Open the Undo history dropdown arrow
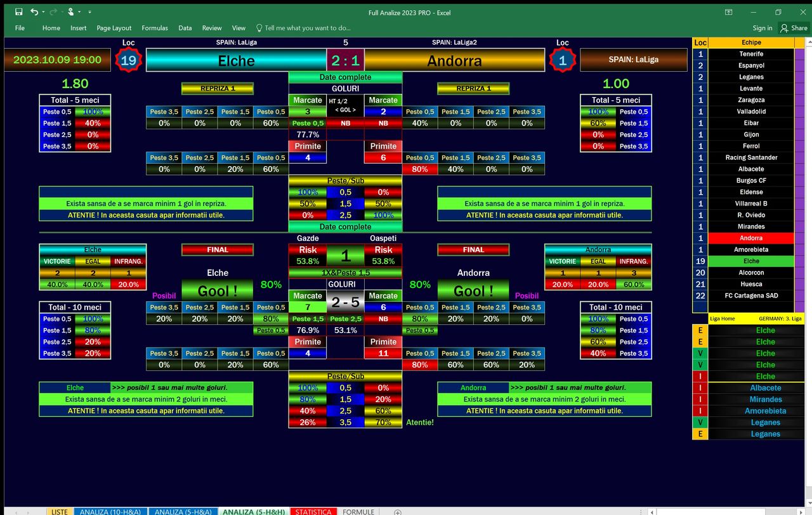This screenshot has height=515, width=812. pyautogui.click(x=43, y=12)
